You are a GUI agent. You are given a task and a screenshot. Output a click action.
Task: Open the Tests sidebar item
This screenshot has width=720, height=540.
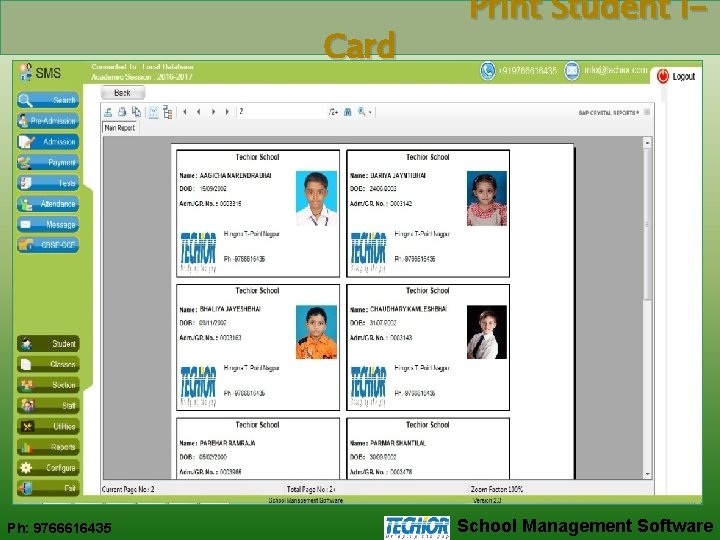(48, 183)
